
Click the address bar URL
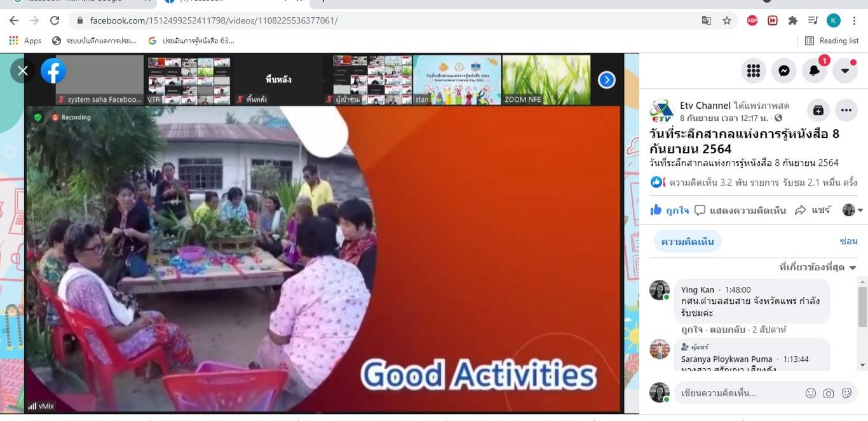click(x=214, y=20)
